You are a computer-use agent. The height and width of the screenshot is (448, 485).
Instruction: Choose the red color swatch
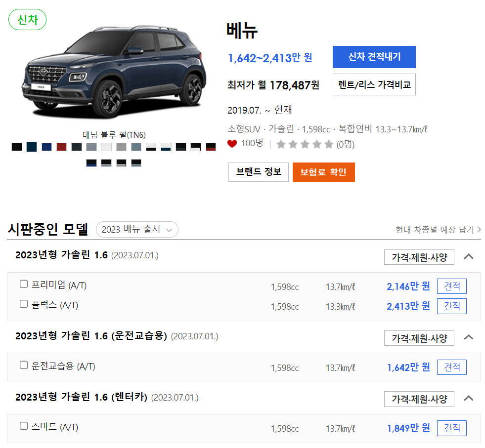tap(62, 147)
